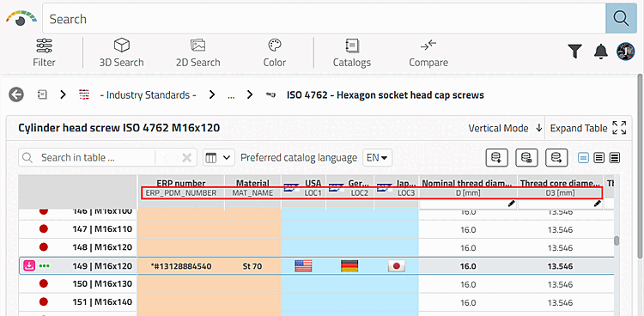This screenshot has width=644, height=316.
Task: Click the black funnel filter icon
Action: 575,52
